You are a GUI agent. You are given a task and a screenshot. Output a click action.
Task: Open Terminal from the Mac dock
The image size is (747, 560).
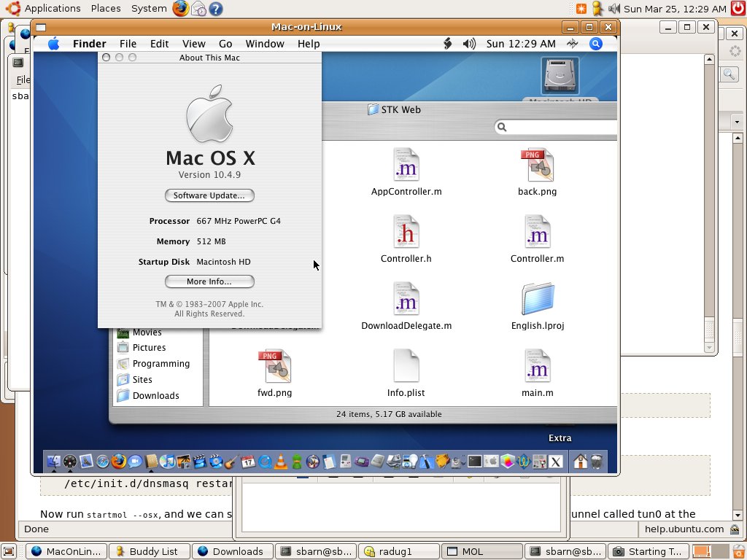[475, 462]
